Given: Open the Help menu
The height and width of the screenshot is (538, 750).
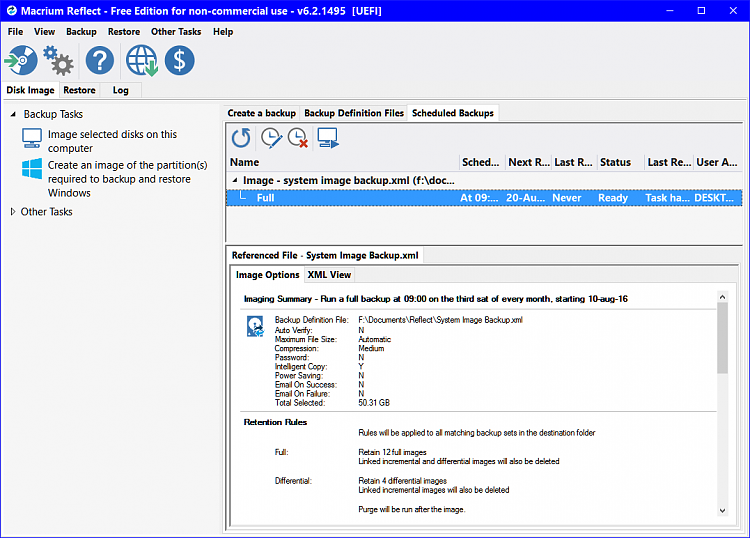Looking at the screenshot, I should [x=223, y=32].
